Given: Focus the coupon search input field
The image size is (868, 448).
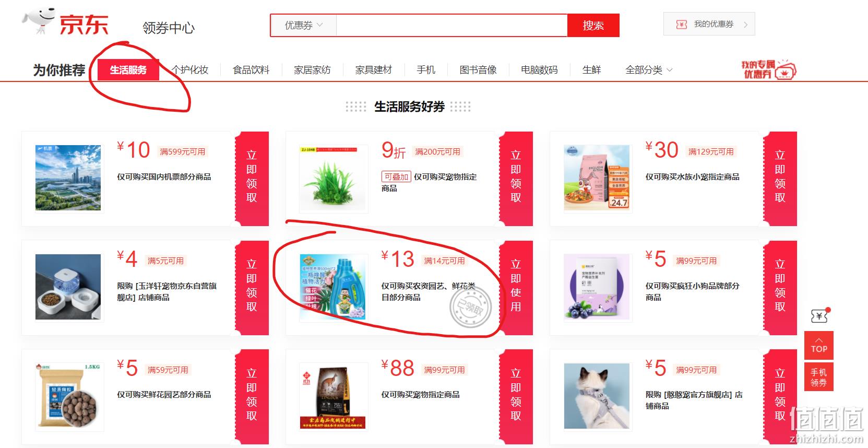Looking at the screenshot, I should pos(451,25).
